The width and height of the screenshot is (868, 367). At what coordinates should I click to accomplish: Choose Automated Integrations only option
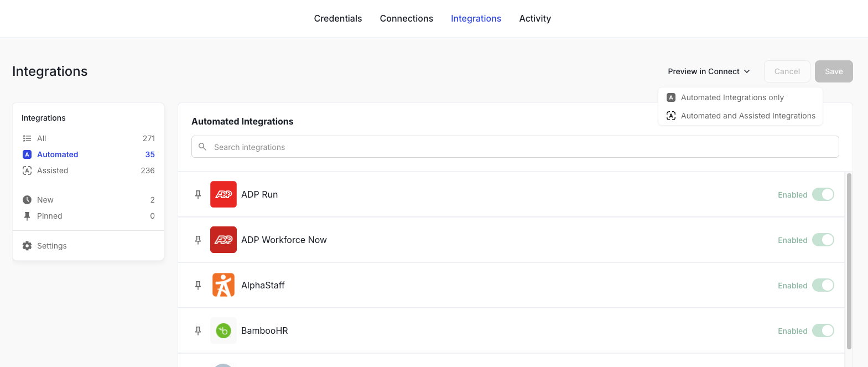pos(740,97)
